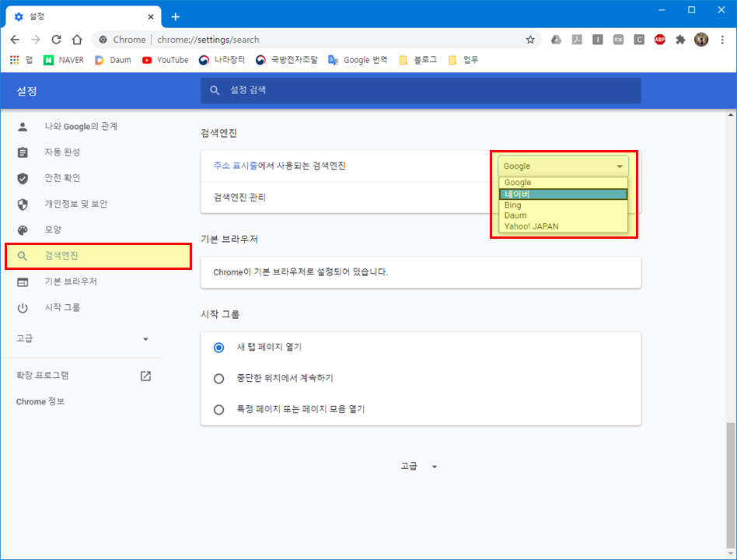Click the forward navigation arrow
The height and width of the screenshot is (560, 737).
pos(36,40)
